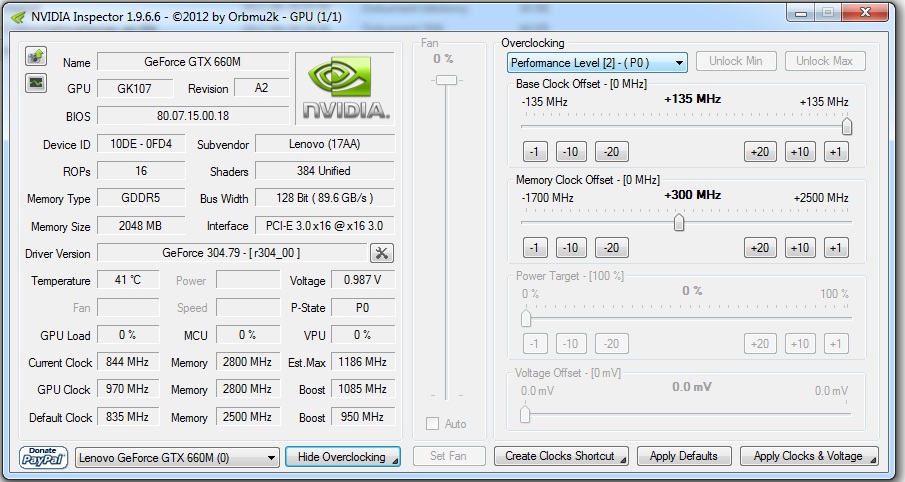Click the Voltage value 0.987 V
Viewport: 905px width, 482px height.
click(363, 280)
